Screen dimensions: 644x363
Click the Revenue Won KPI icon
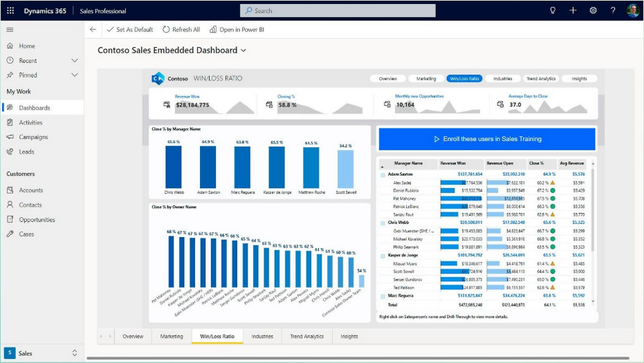click(x=167, y=104)
